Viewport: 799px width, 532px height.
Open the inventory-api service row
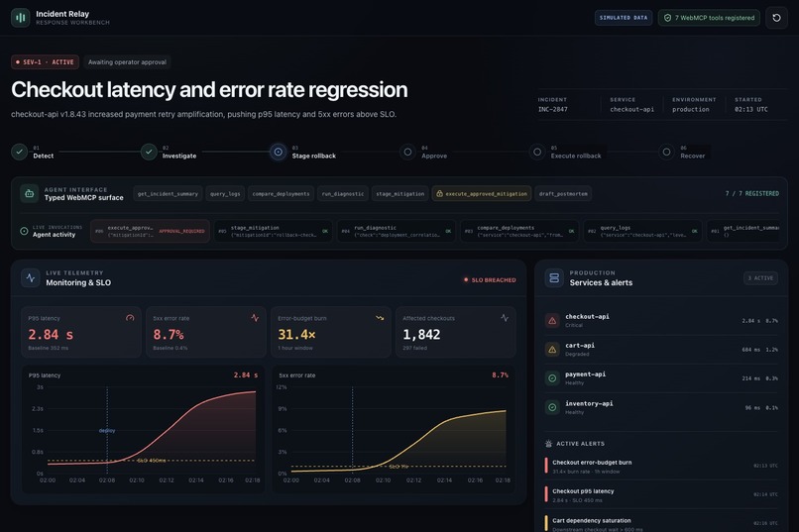point(661,407)
